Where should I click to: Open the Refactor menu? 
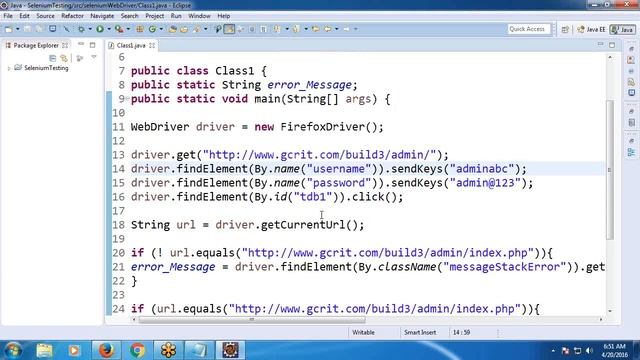(x=72, y=16)
